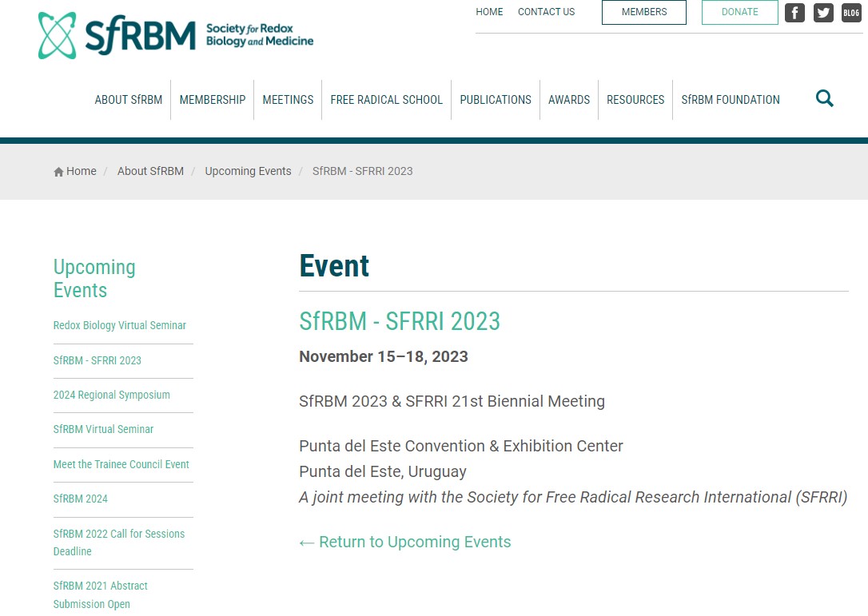Screen dimensions: 868x616
Task: Open the MEETINGS menu
Action: point(288,100)
